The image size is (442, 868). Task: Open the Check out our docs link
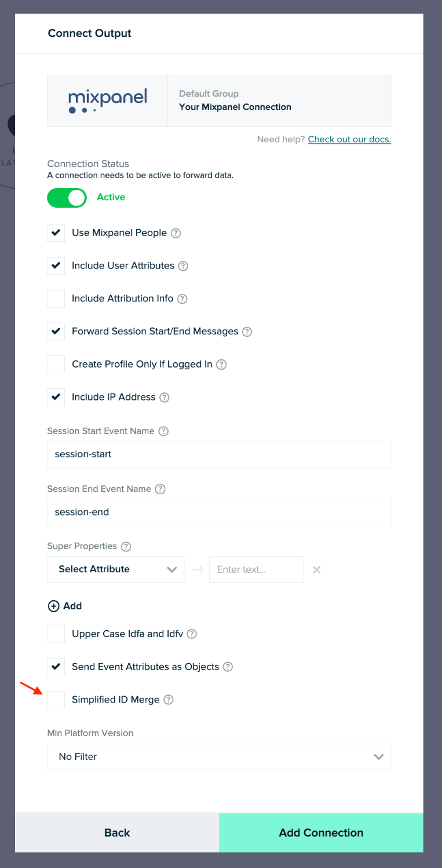349,139
